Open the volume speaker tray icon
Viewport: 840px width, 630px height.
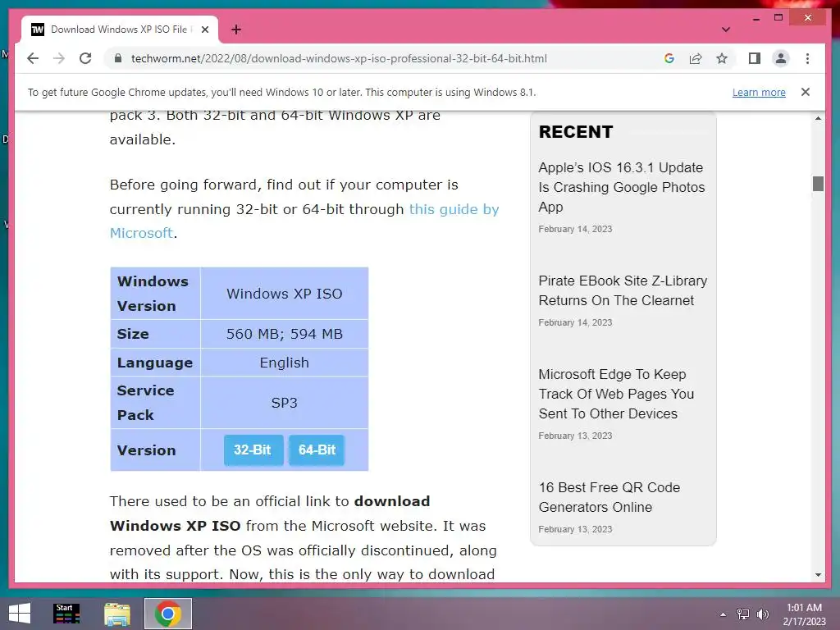(762, 614)
